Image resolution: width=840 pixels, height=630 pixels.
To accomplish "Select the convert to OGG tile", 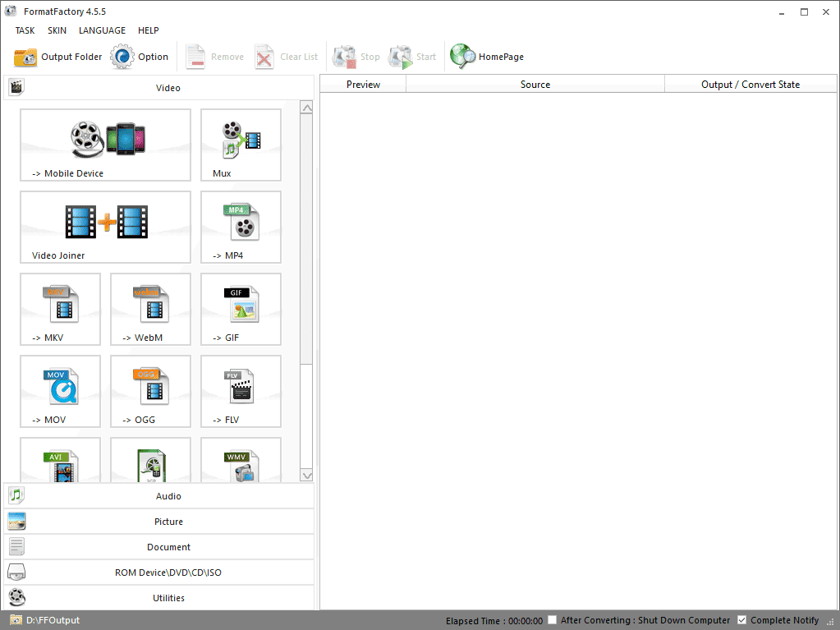I will coord(150,391).
